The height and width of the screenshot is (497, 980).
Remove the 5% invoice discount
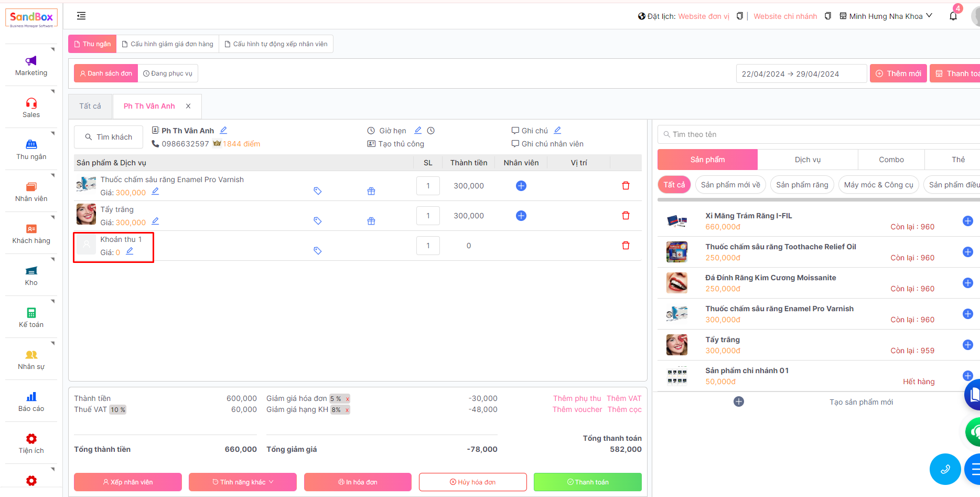click(347, 399)
